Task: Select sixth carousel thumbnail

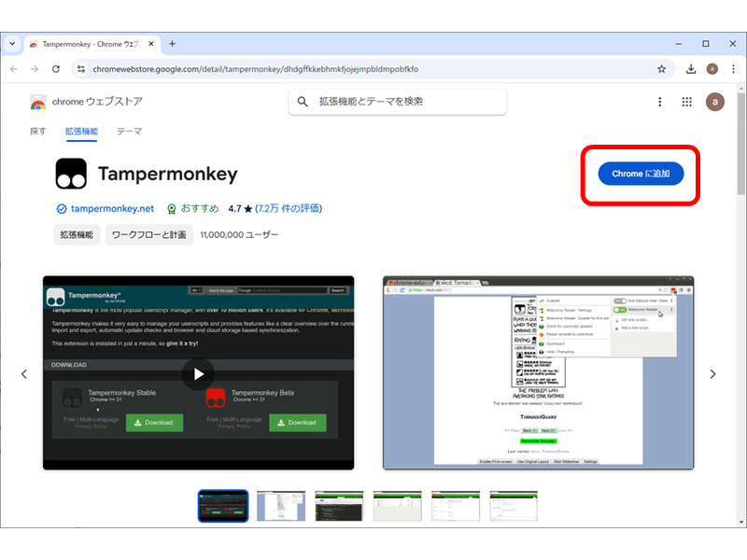Action: [x=514, y=506]
